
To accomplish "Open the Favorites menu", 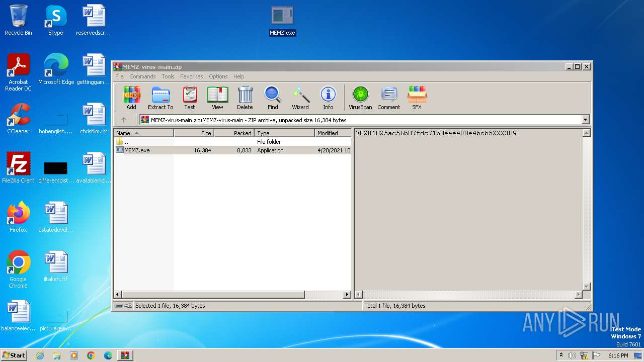I will 192,76.
